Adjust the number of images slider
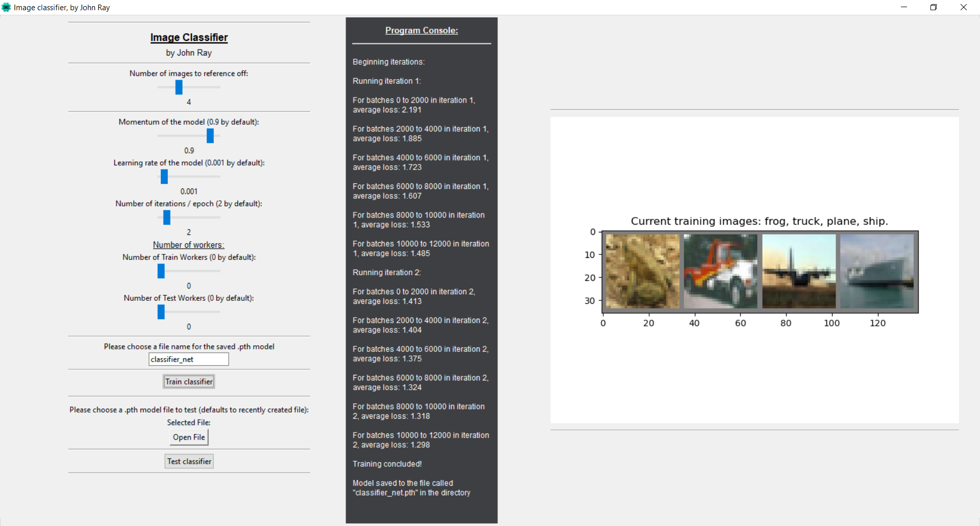The height and width of the screenshot is (526, 980). click(179, 87)
